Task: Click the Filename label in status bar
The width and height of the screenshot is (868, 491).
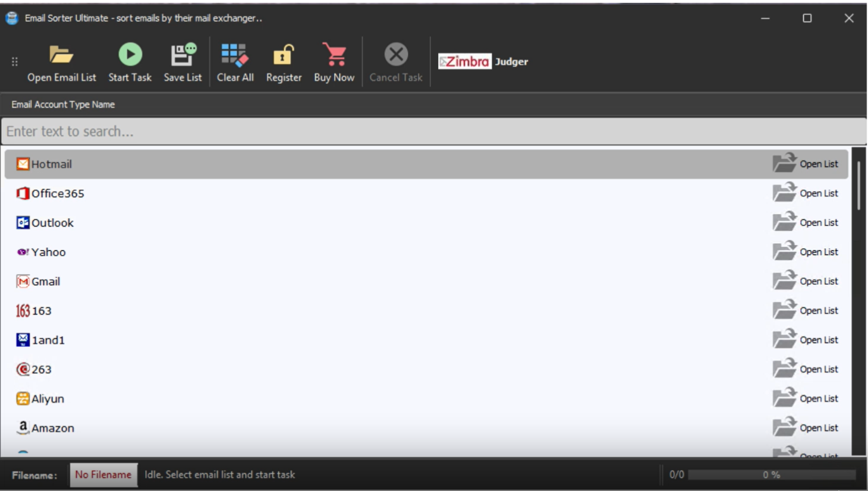Action: tap(34, 476)
